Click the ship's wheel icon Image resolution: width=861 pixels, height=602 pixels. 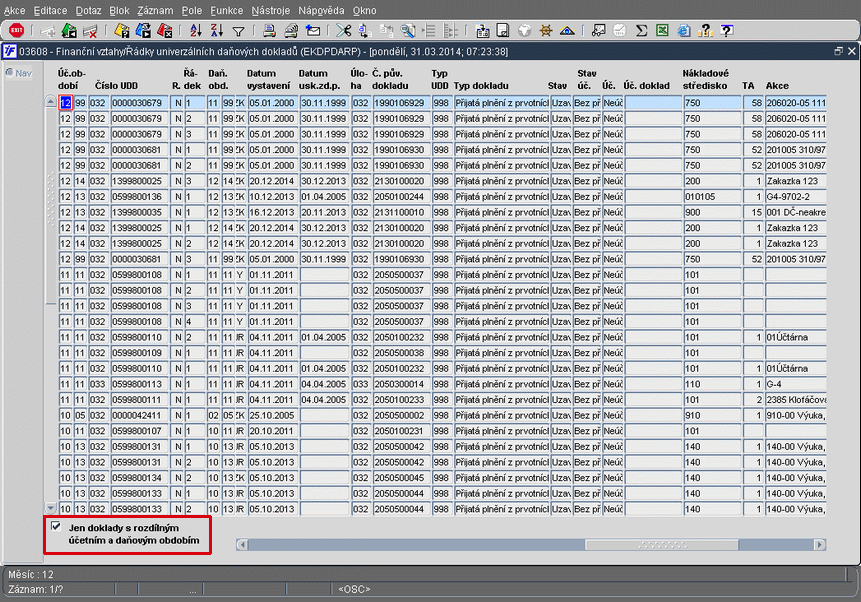pos(545,30)
